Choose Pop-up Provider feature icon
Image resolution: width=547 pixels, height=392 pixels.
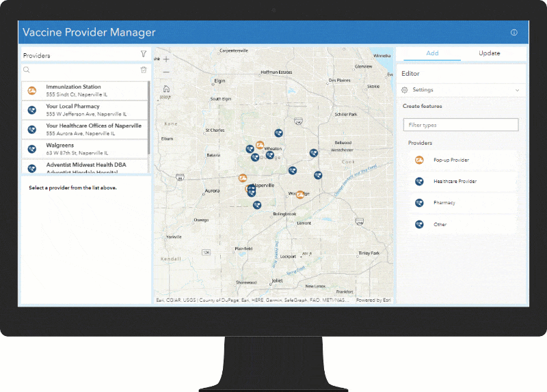pos(419,160)
